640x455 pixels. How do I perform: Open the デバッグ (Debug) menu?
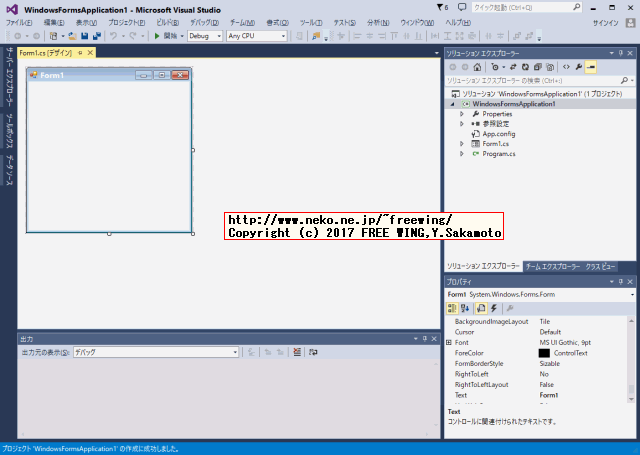point(204,22)
